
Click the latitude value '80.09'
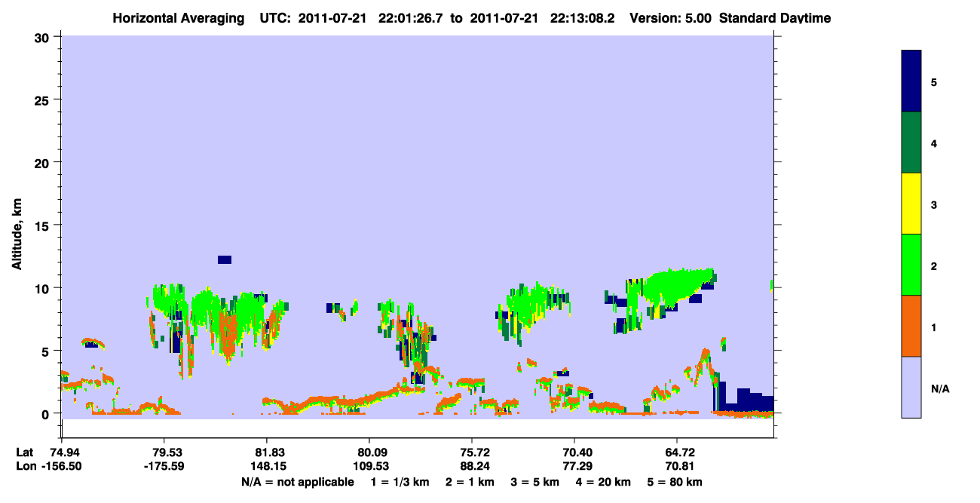click(x=369, y=452)
